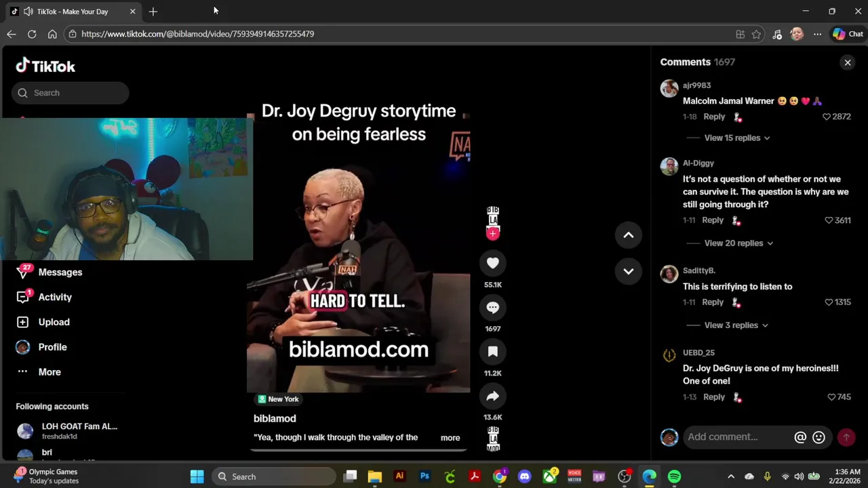This screenshot has width=868, height=488.
Task: Open the LOH GOAT Fam following account
Action: (x=67, y=431)
